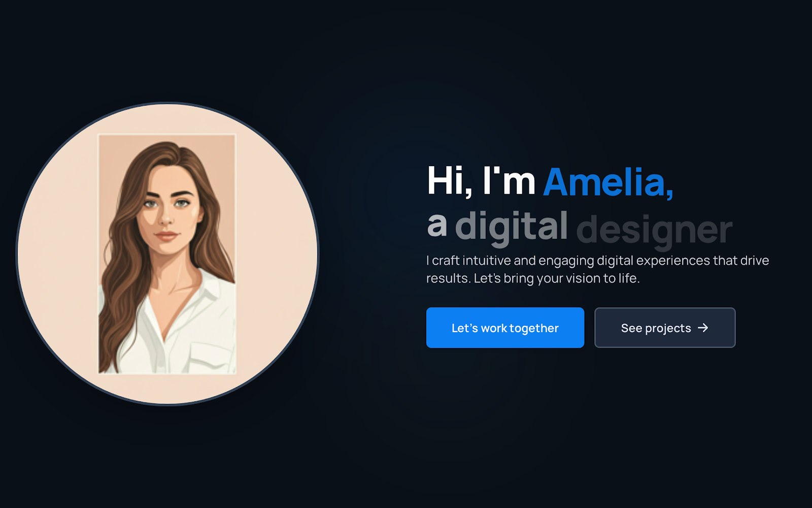
Task: Open the See projects button label
Action: tap(656, 328)
